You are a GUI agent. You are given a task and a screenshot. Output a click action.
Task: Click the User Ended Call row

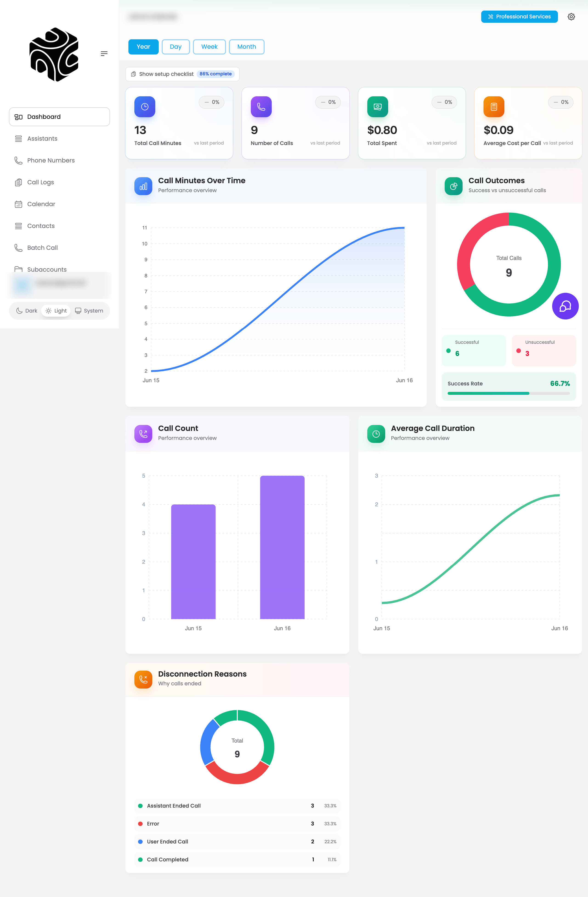[x=237, y=842]
